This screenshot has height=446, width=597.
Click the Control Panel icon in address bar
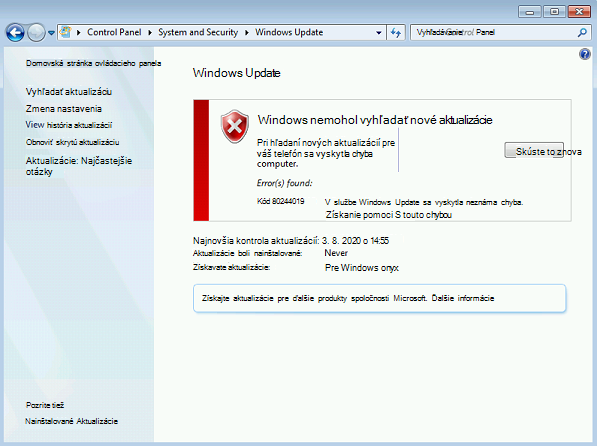tap(66, 32)
